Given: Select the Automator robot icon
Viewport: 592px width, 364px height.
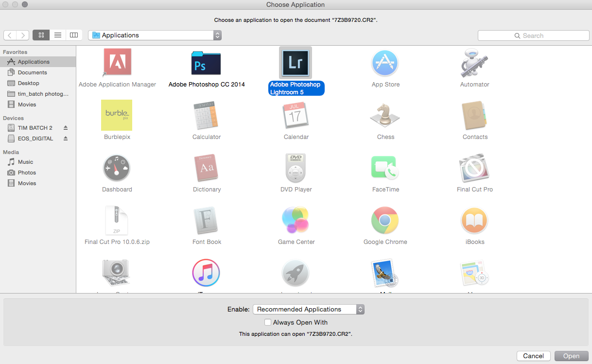Looking at the screenshot, I should coord(474,63).
